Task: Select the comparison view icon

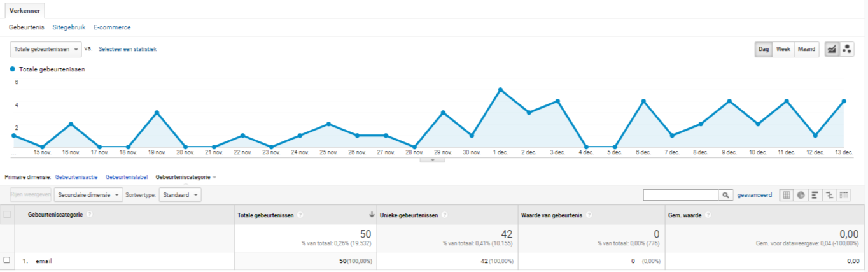Action: (829, 195)
